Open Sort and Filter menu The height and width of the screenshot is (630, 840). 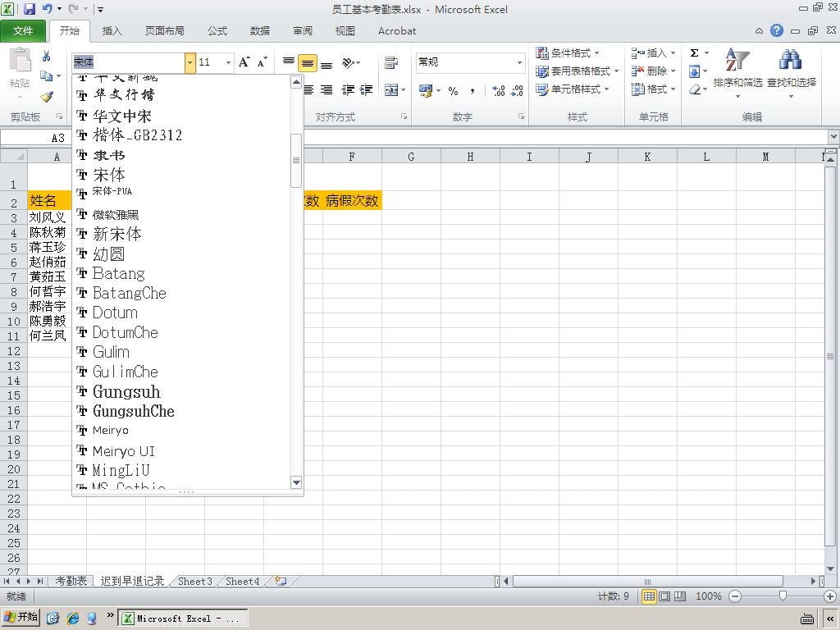[x=737, y=72]
